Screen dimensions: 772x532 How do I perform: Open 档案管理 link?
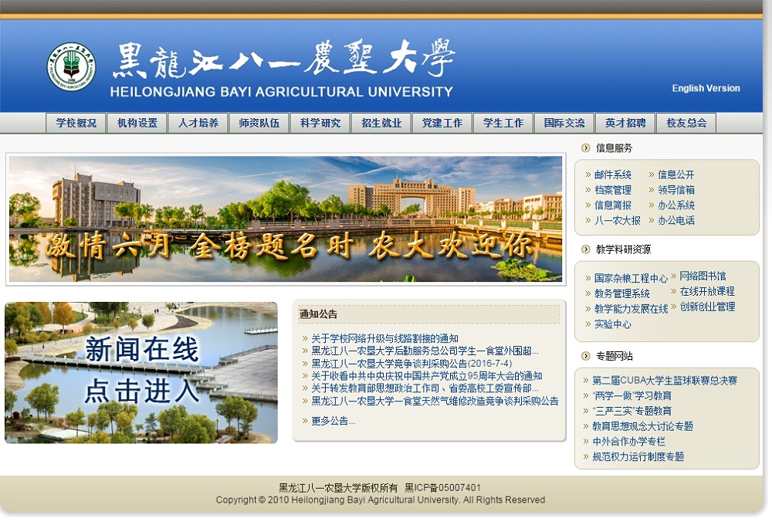click(x=613, y=190)
